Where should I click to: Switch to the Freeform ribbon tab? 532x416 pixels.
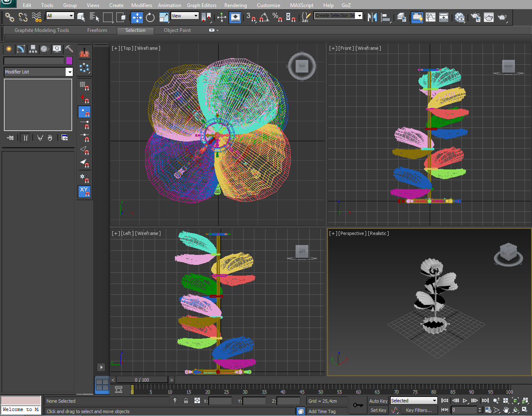pyautogui.click(x=97, y=30)
